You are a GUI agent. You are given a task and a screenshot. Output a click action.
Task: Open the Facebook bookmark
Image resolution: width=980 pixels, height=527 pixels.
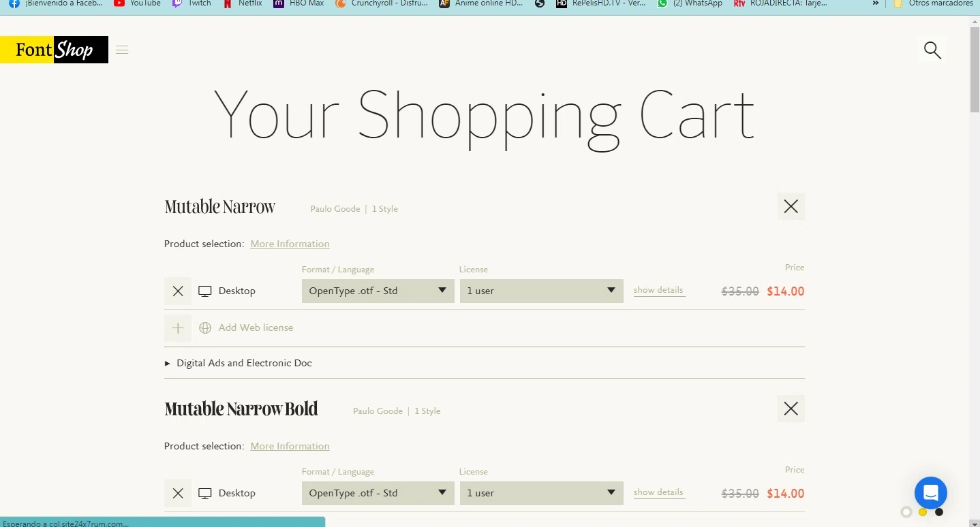click(56, 3)
